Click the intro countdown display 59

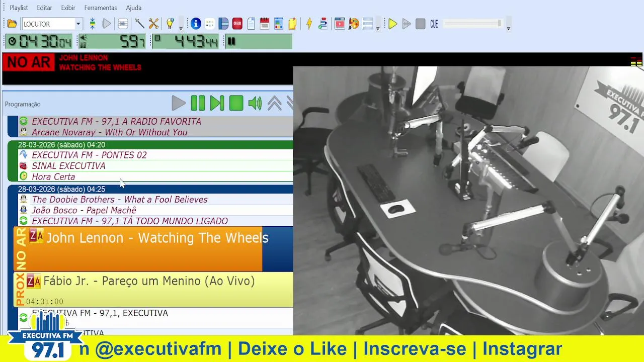tap(112, 41)
